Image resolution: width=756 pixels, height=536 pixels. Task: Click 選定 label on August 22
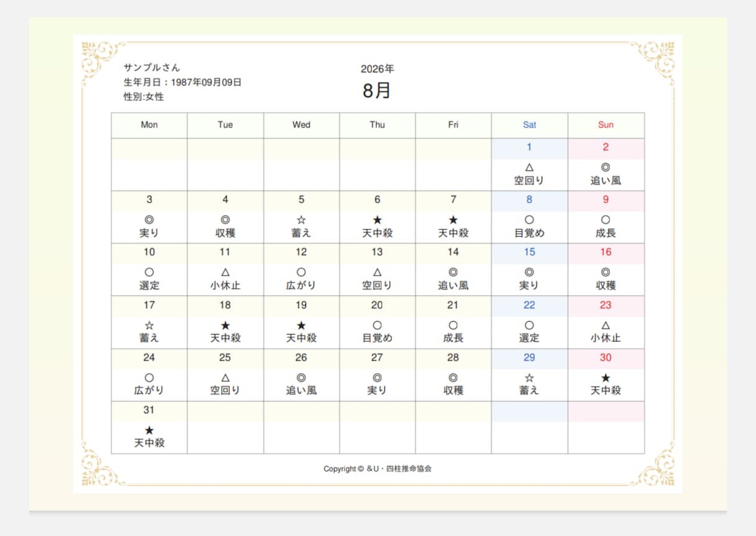[x=529, y=338]
